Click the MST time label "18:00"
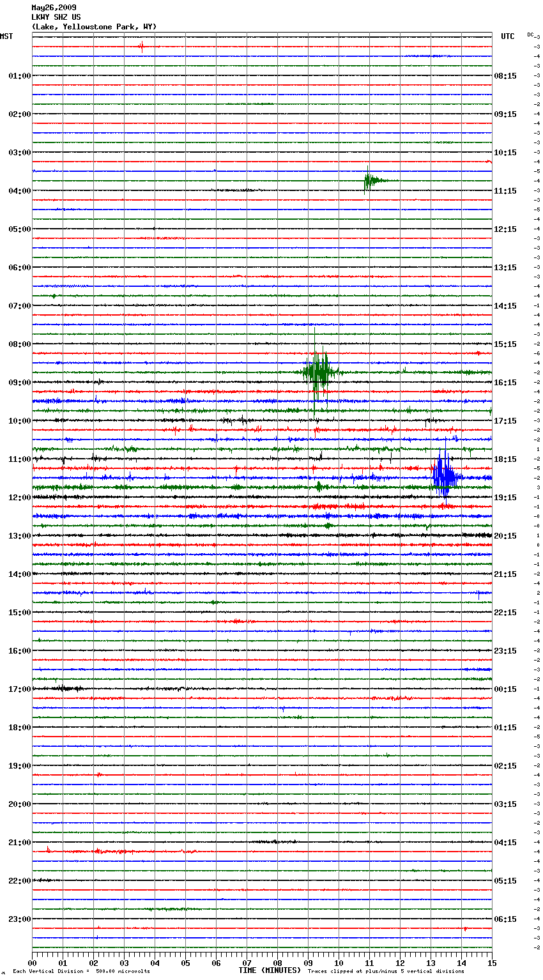The image size is (543, 980). [20, 728]
